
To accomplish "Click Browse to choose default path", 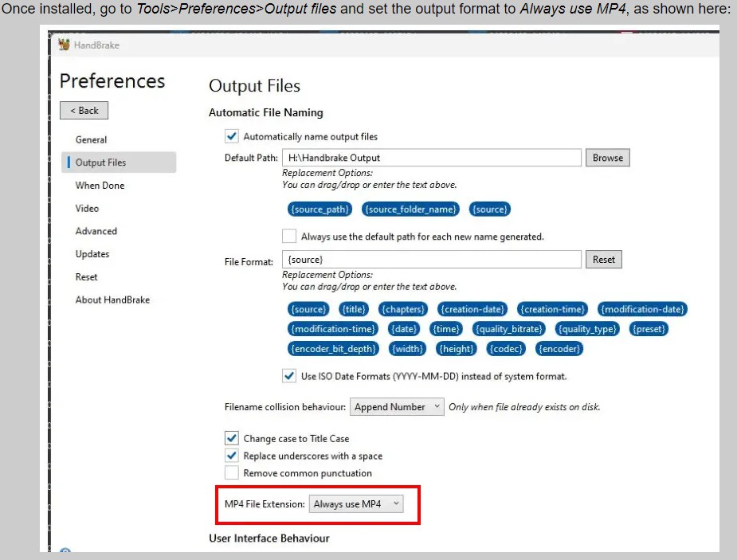I will (608, 158).
